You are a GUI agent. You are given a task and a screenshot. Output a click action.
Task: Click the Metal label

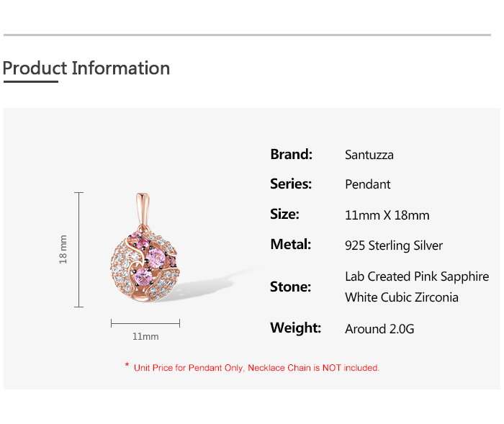pyautogui.click(x=290, y=244)
